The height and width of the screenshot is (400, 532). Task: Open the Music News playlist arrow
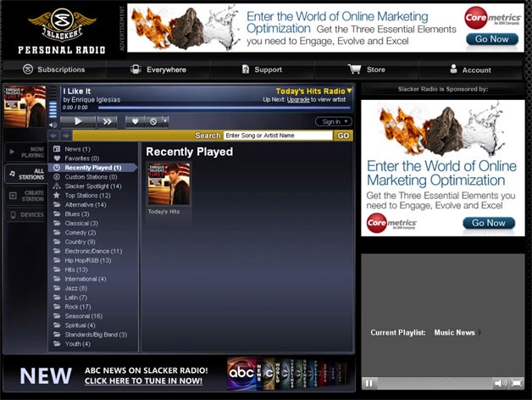coord(479,332)
